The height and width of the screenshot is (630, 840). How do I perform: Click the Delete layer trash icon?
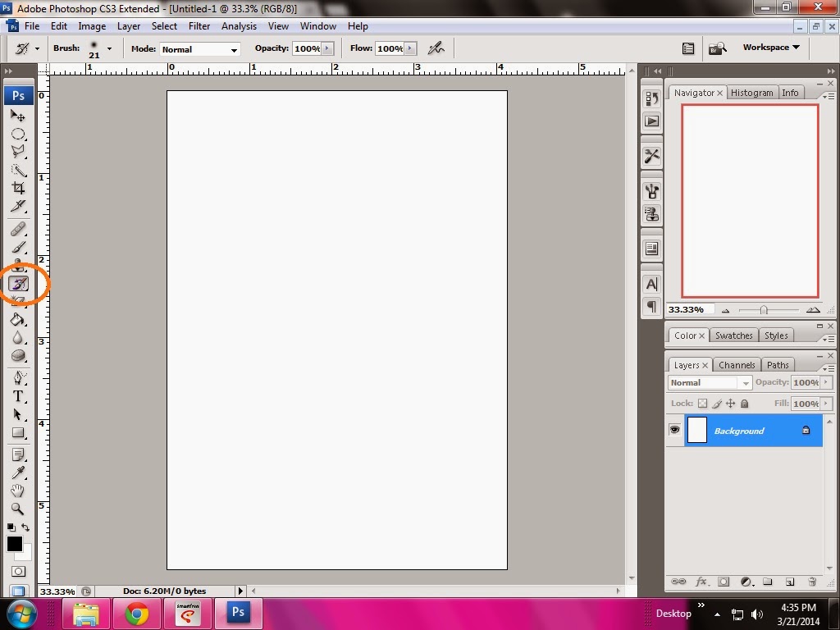click(x=811, y=582)
